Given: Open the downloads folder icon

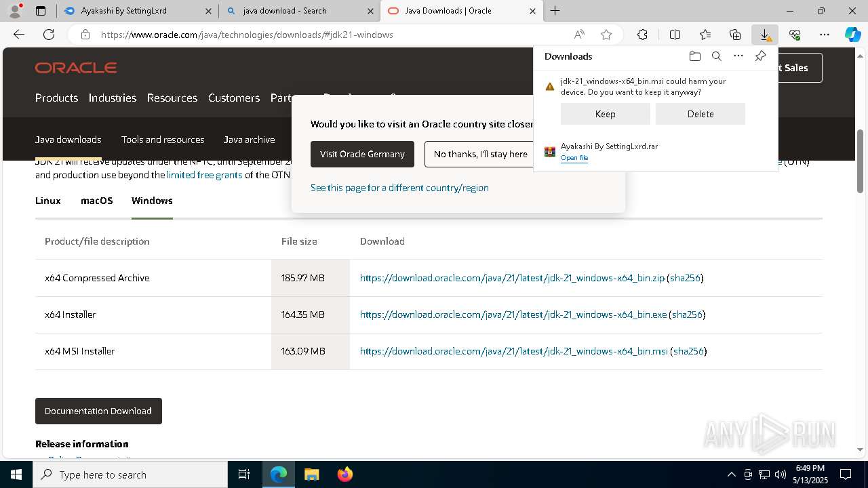Looking at the screenshot, I should [x=694, y=56].
